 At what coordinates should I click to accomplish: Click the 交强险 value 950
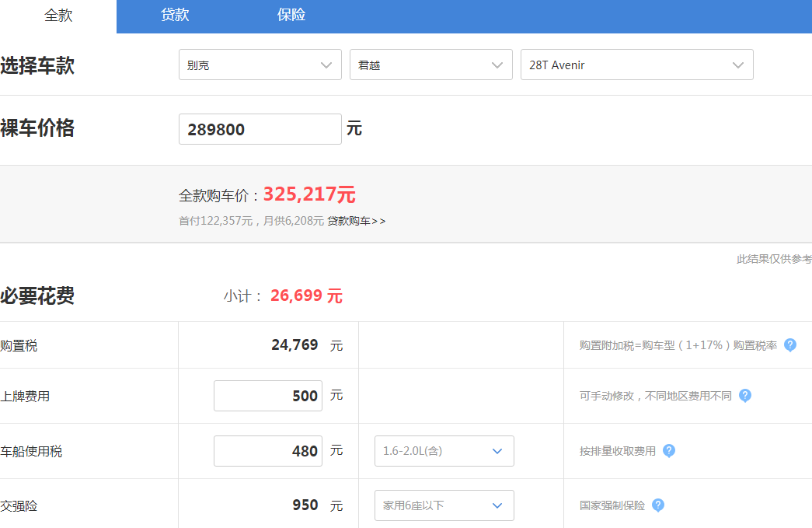pos(305,505)
